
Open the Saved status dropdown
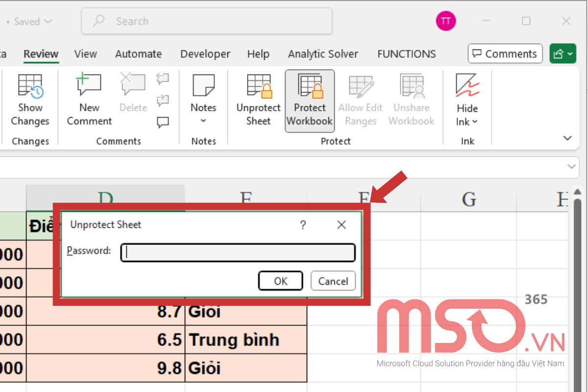click(33, 22)
